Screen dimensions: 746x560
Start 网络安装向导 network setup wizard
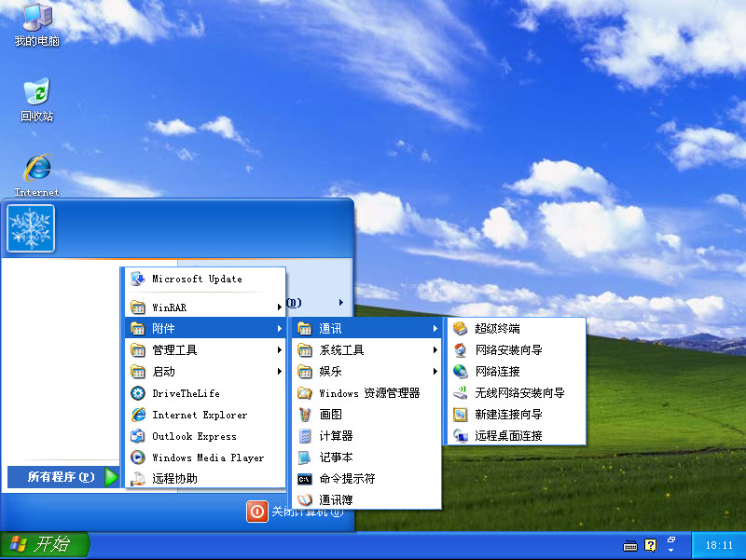(x=517, y=349)
